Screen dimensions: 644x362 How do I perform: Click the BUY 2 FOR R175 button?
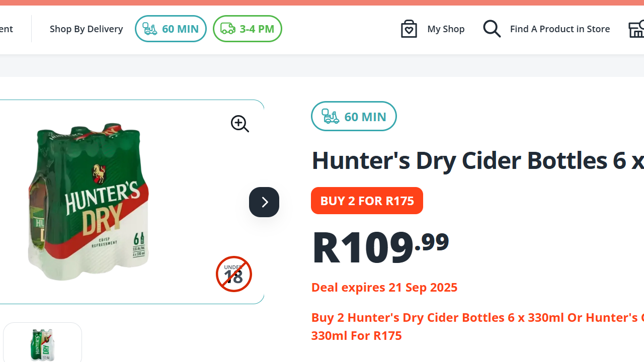coord(367,201)
